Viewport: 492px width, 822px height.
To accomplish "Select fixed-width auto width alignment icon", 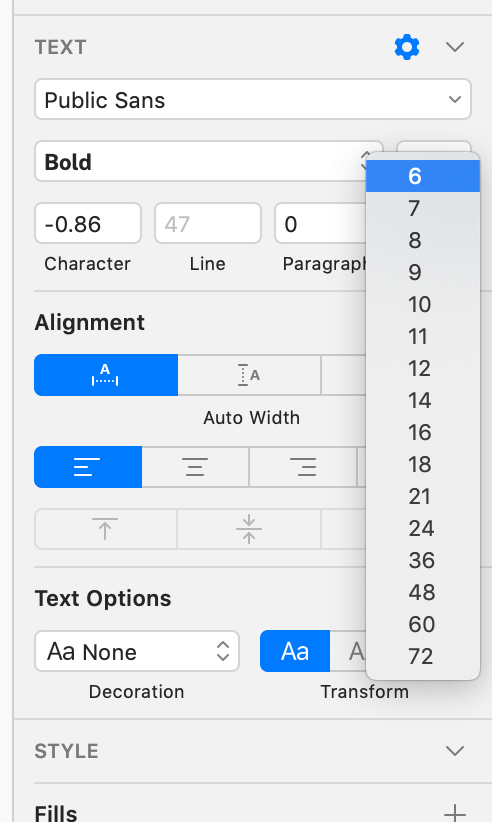I will (106, 375).
